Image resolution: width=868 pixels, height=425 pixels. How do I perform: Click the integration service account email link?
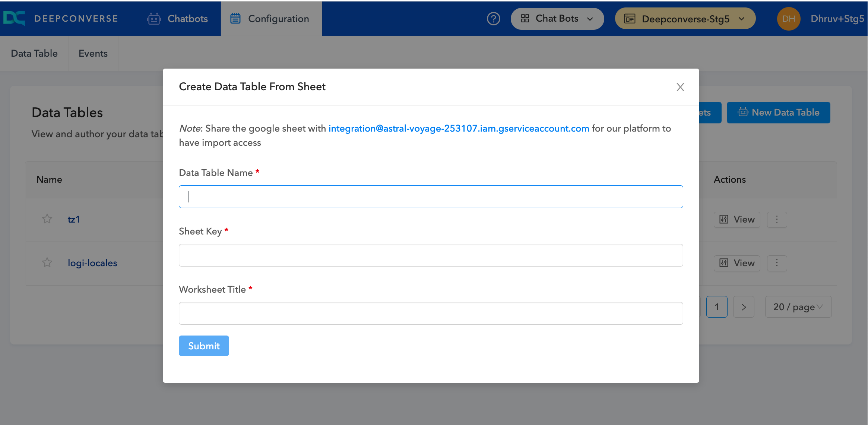459,129
